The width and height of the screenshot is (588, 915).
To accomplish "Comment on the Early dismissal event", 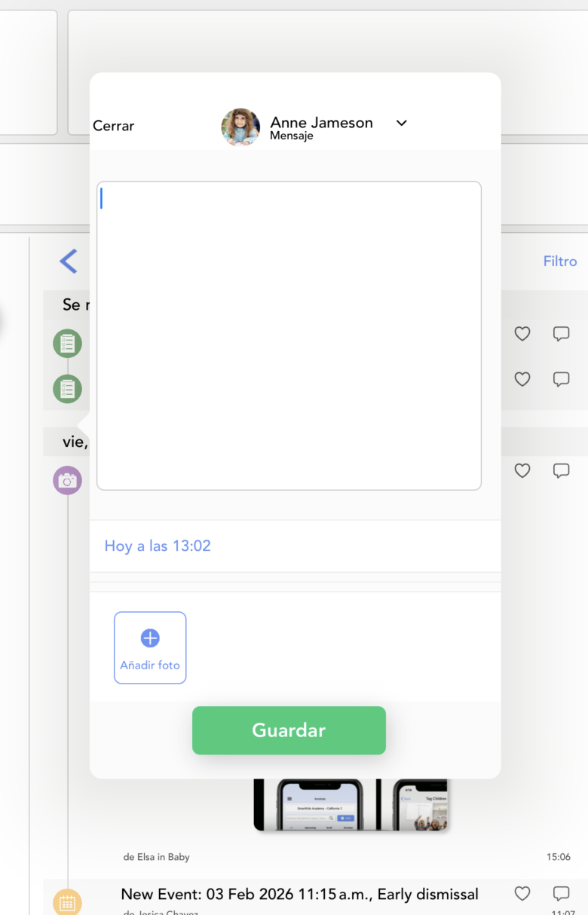I will (x=561, y=894).
